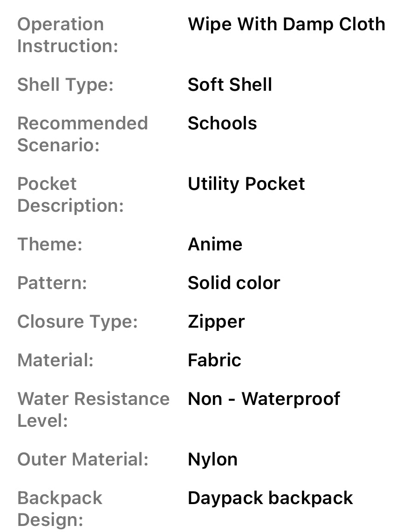Click the "Soft Shell" value text
Image resolution: width=417 pixels, height=532 pixels.
click(230, 85)
